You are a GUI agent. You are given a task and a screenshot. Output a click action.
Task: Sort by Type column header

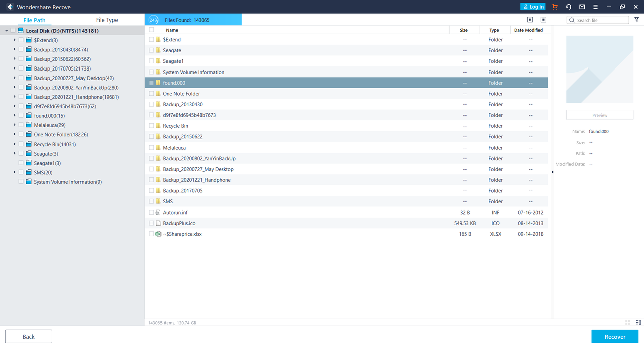pyautogui.click(x=494, y=30)
